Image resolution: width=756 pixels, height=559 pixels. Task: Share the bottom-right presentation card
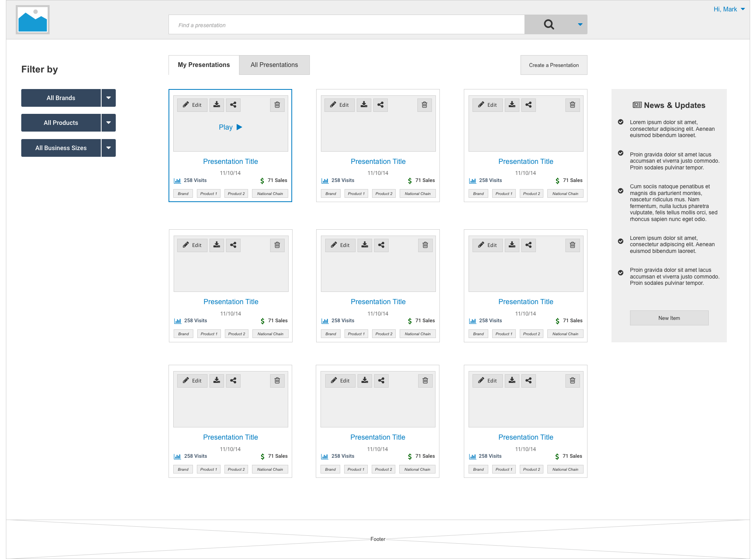(528, 381)
